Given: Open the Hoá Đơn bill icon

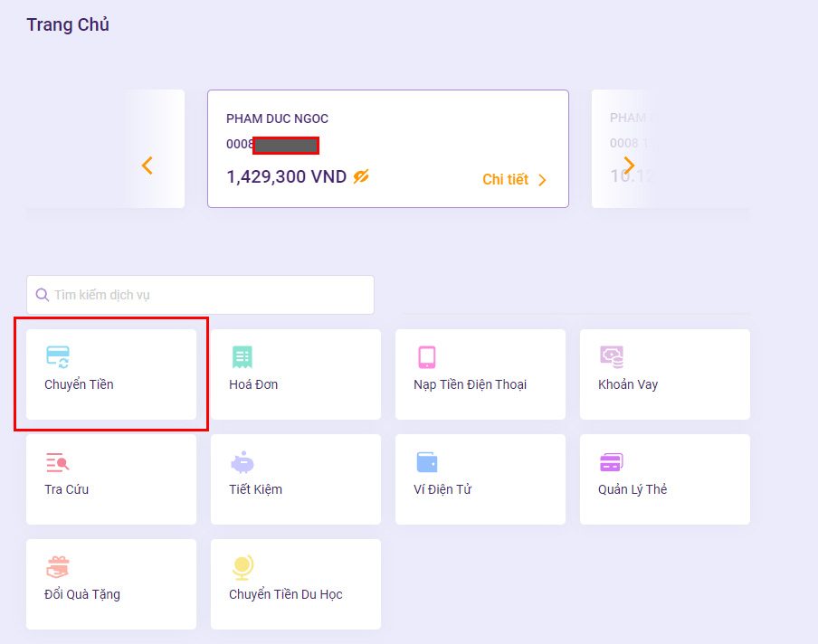Looking at the screenshot, I should pyautogui.click(x=242, y=356).
